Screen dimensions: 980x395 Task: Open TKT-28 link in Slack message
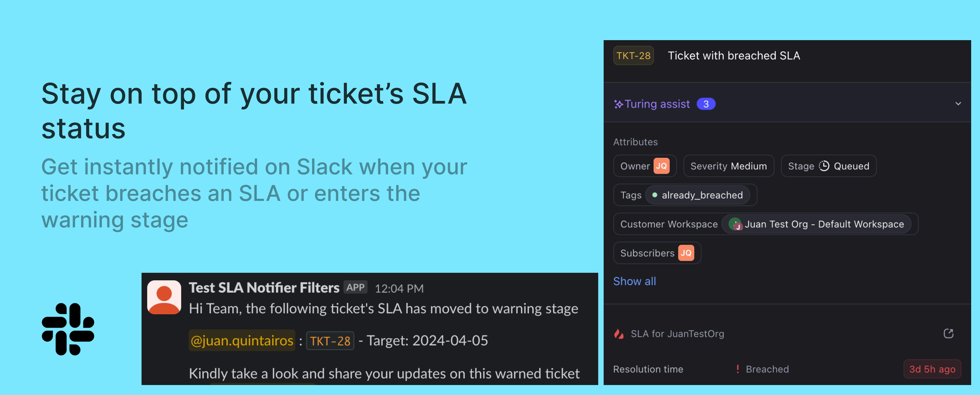point(330,341)
